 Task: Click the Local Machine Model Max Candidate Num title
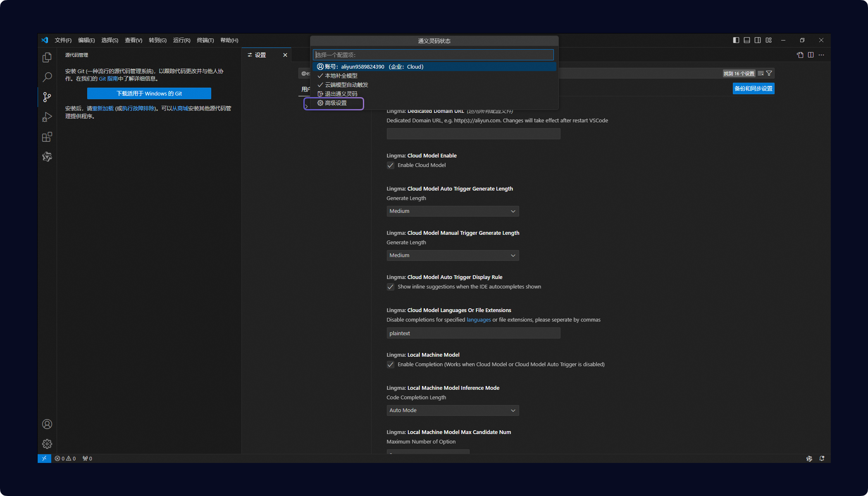[x=449, y=432]
